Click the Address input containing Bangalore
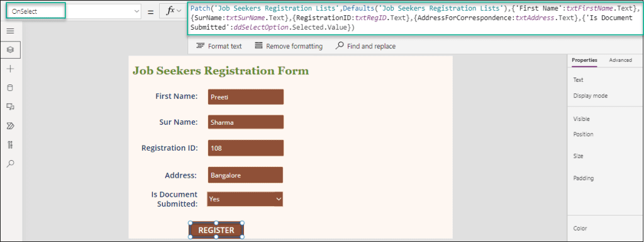Image resolution: width=644 pixels, height=242 pixels. click(x=246, y=175)
